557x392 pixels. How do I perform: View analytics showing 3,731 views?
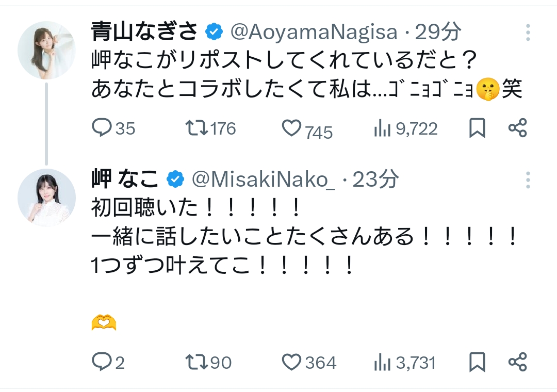coord(382,363)
